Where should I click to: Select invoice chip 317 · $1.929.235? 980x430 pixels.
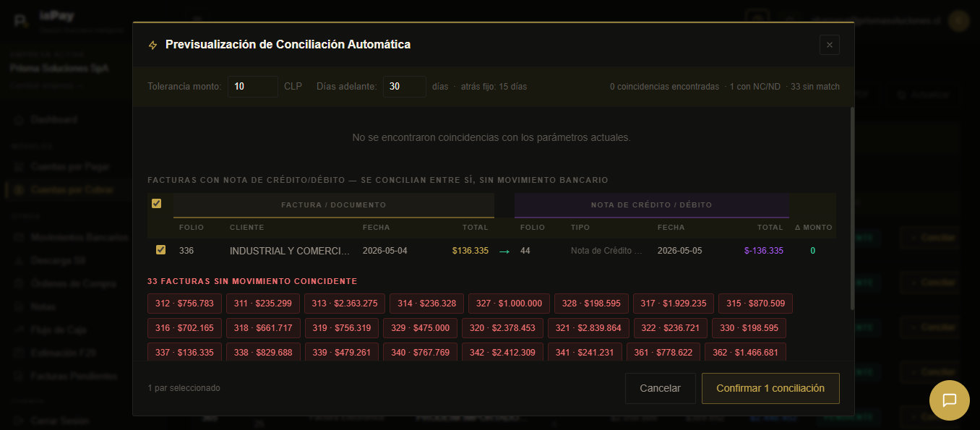[674, 304]
